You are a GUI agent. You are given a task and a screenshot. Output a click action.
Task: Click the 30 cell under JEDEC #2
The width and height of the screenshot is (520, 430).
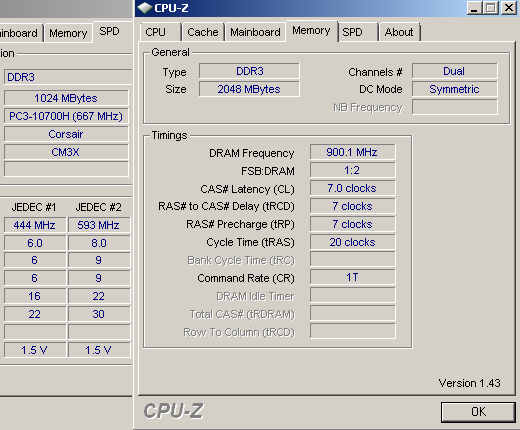pyautogui.click(x=99, y=314)
